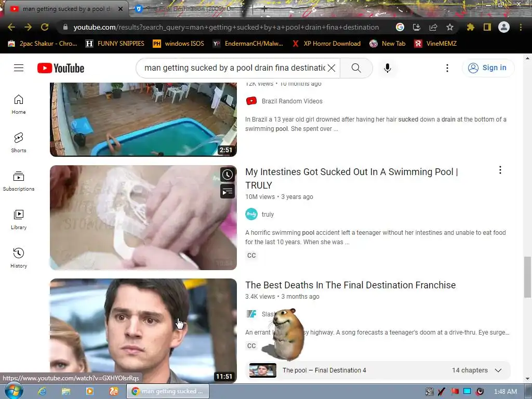The width and height of the screenshot is (532, 399).
Task: Grab the page vertical scrollbar thumb
Action: (x=527, y=276)
